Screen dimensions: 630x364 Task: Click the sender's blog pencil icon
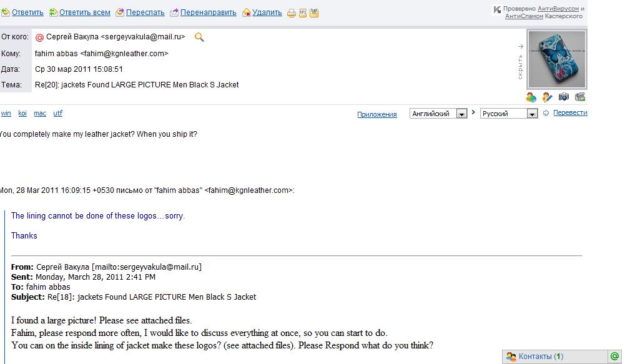[548, 97]
